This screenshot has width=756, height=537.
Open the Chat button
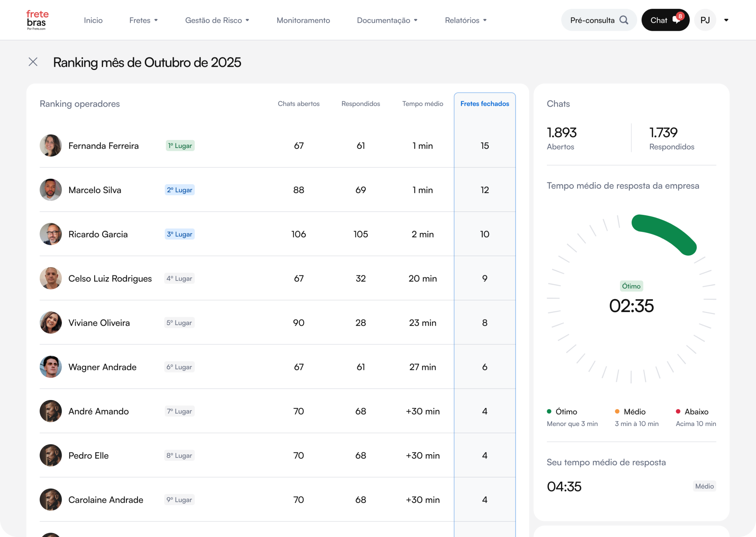coord(665,20)
